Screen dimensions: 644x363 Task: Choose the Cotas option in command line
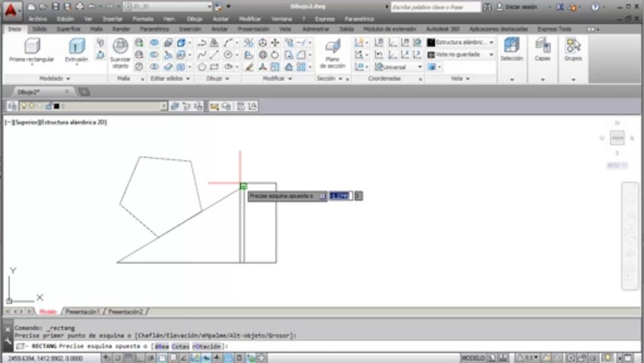[181, 346]
